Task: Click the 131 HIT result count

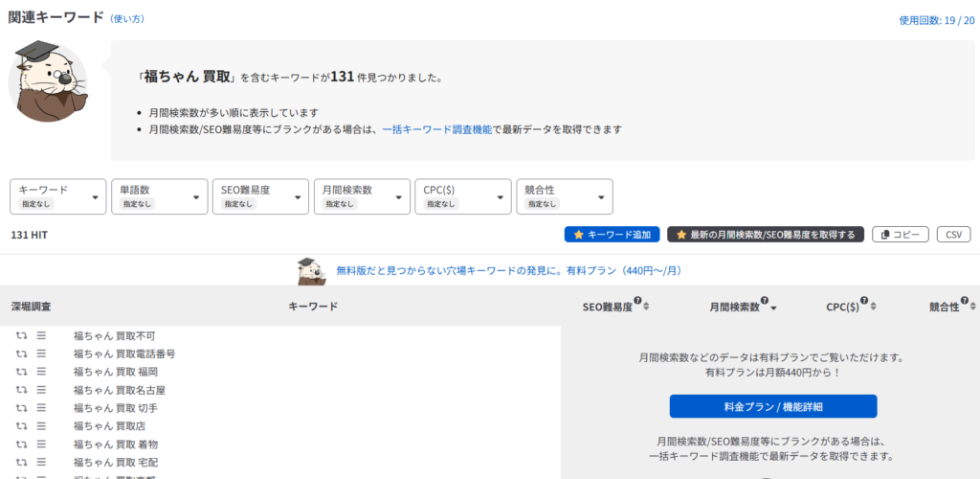Action: coord(30,235)
